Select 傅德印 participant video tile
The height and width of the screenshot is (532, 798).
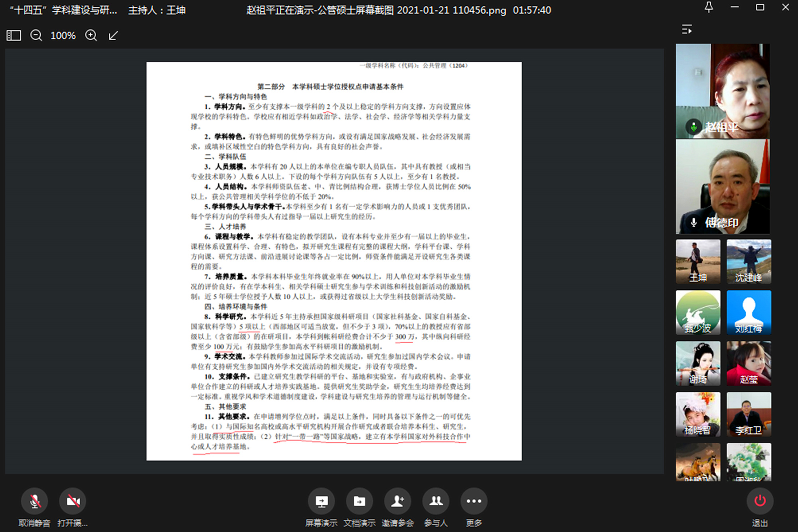722,186
